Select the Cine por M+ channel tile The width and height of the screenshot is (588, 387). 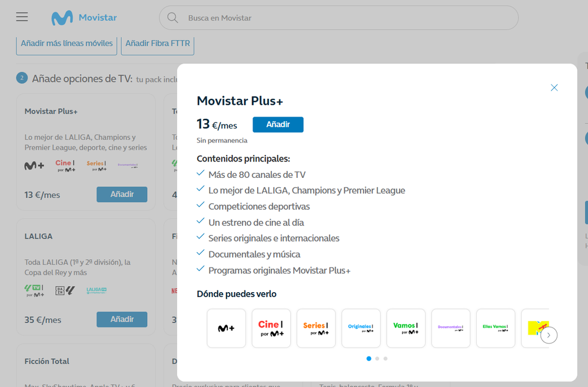[x=271, y=328]
